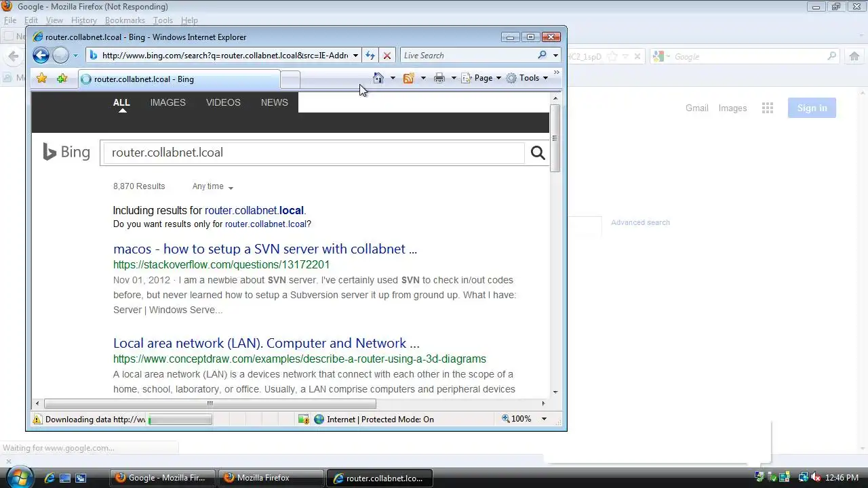Click the horizontal scrollbar right arrow
868x488 pixels.
[x=543, y=403]
